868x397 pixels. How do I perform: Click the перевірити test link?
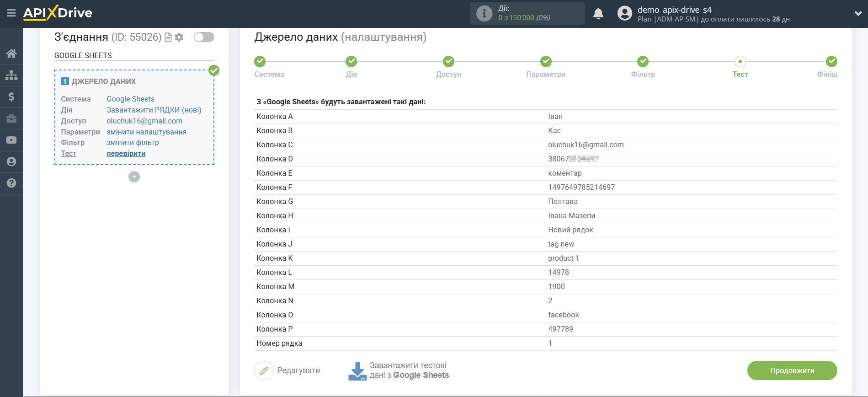click(126, 153)
